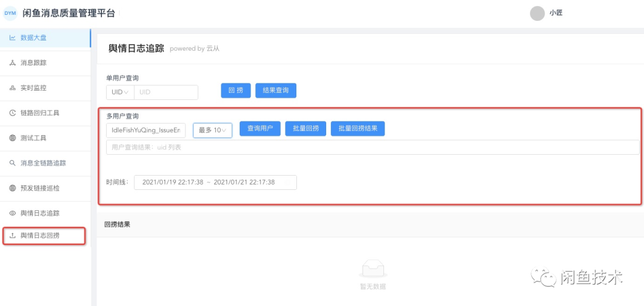Select 数据大盘 in the sidebar menu
Image resolution: width=644 pixels, height=306 pixels.
tap(33, 38)
